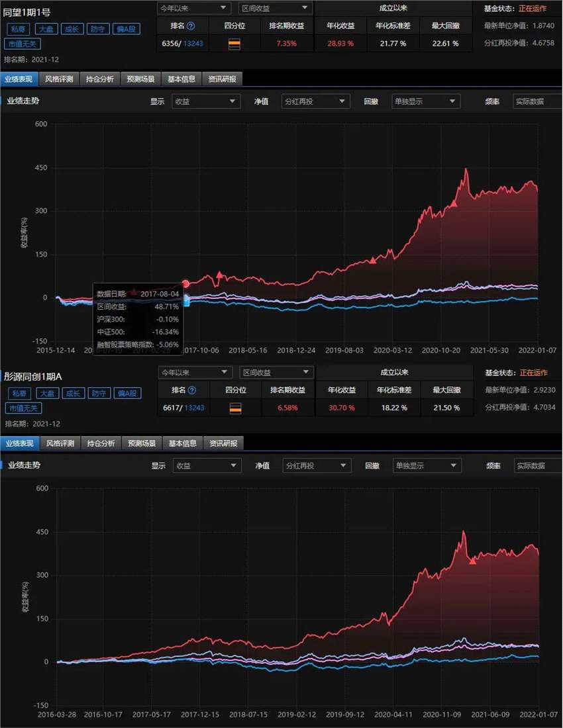Switch to 持仓分析 tab for 彤源同创1期A
Image resolution: width=563 pixels, height=728 pixels.
(101, 443)
